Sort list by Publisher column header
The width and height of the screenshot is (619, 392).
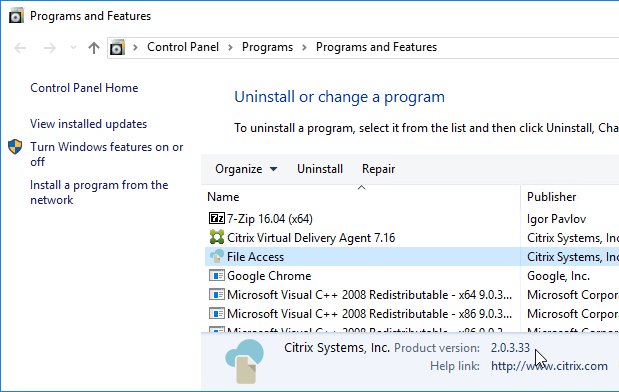point(570,197)
